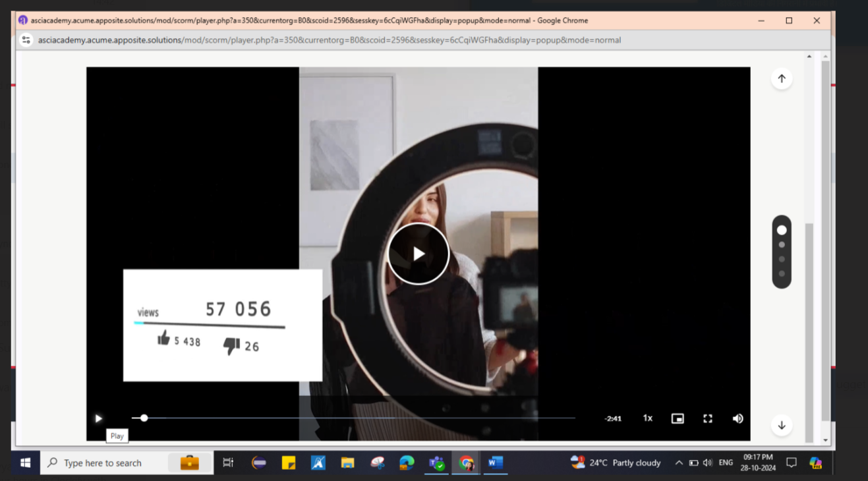Open the Eclipse-like round taskbar app
This screenshot has width=868, height=481.
(259, 463)
